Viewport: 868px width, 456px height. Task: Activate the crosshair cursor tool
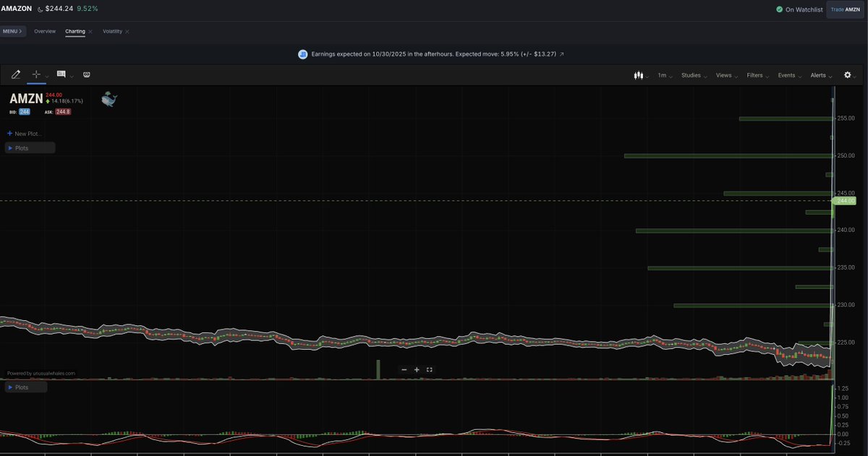pyautogui.click(x=36, y=74)
